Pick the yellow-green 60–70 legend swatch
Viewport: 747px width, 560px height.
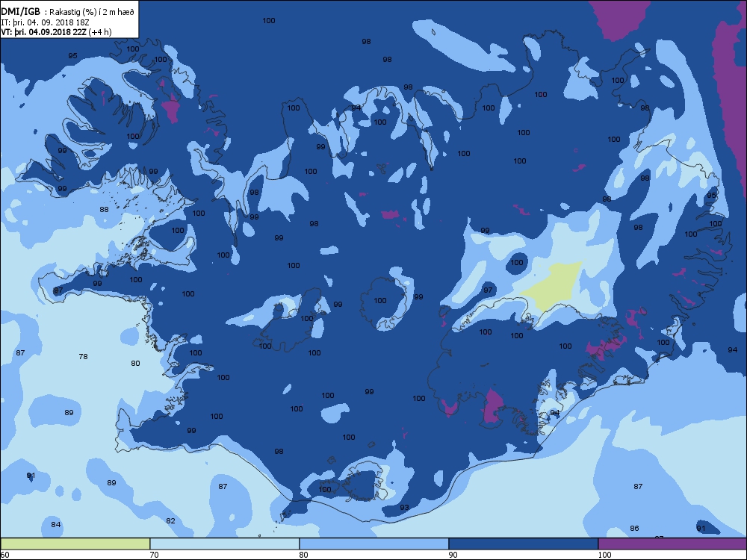[75, 544]
